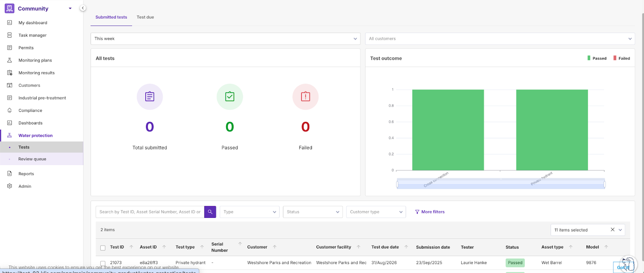Click the Admin gear icon
This screenshot has width=644, height=273.
10,186
